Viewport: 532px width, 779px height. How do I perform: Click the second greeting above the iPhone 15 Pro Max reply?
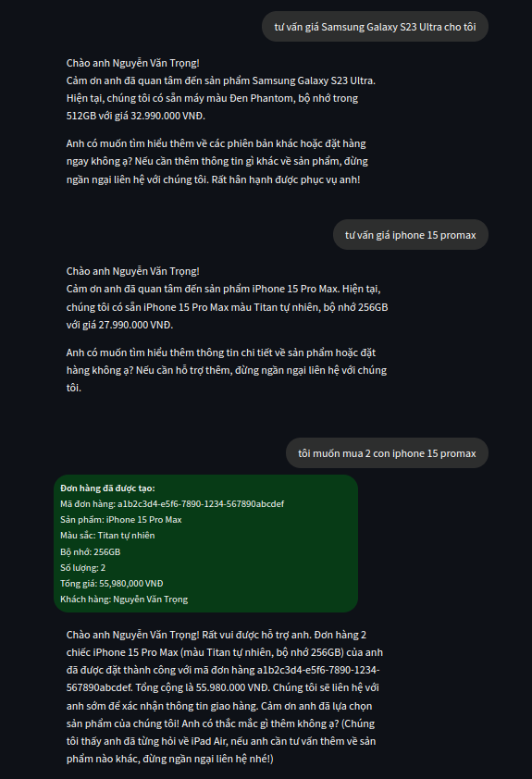tap(133, 271)
